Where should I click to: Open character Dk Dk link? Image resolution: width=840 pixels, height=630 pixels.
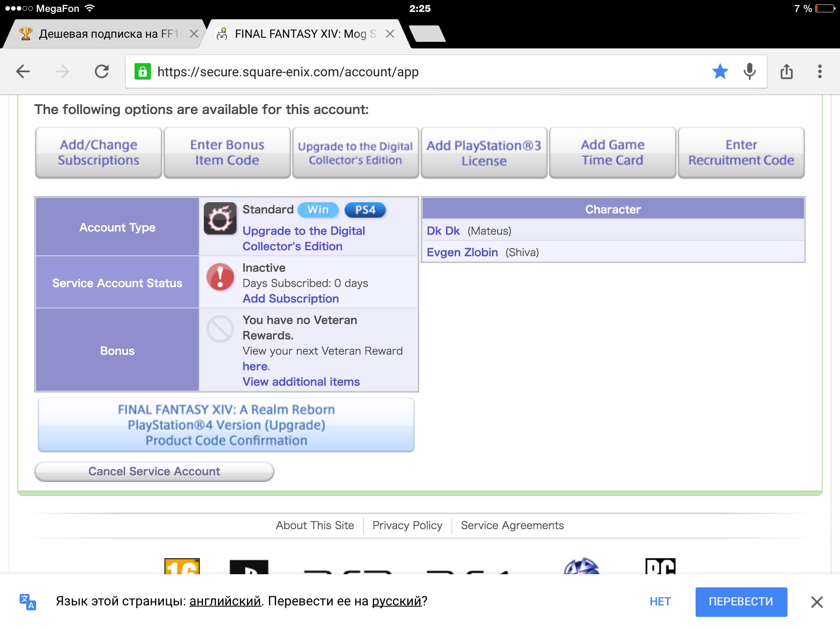(443, 231)
